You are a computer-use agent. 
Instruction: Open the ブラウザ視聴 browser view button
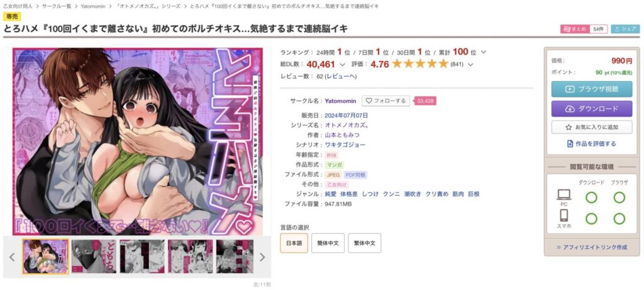pos(591,89)
